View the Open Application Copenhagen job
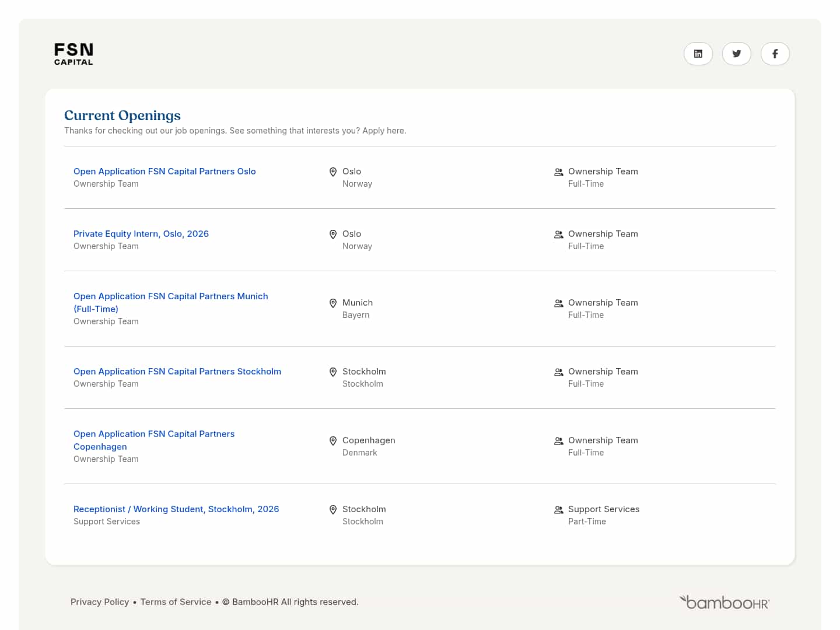 tap(154, 440)
